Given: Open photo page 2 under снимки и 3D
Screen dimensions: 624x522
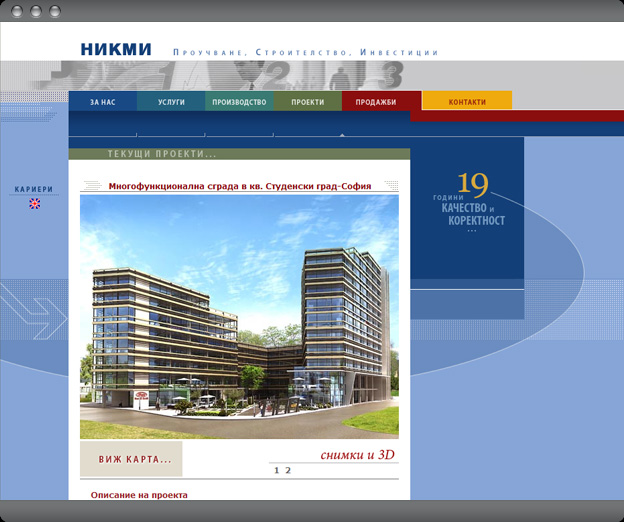Looking at the screenshot, I should click(x=288, y=470).
